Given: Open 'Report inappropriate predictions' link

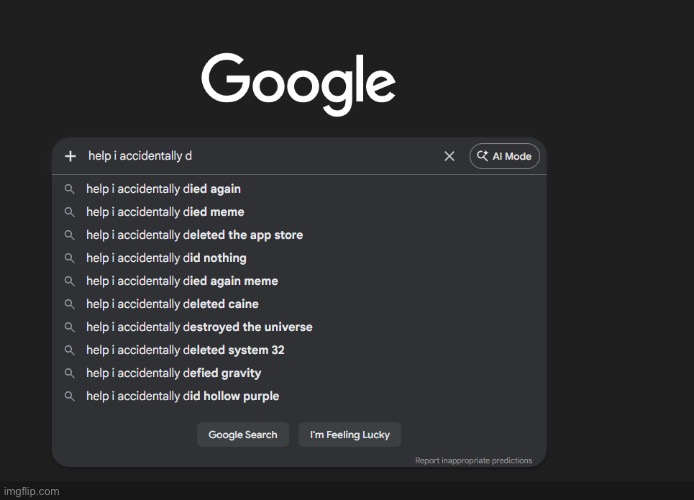Looking at the screenshot, I should coord(473,461).
